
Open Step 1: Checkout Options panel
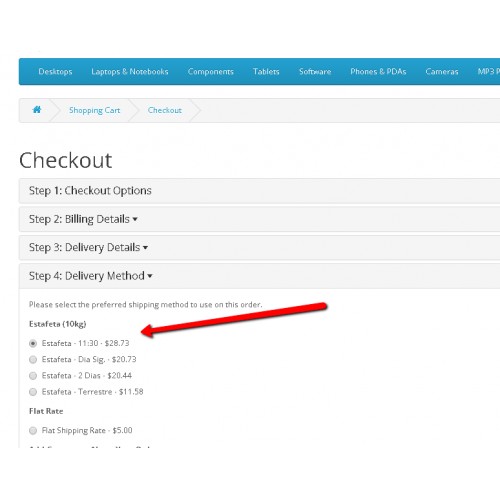(90, 191)
